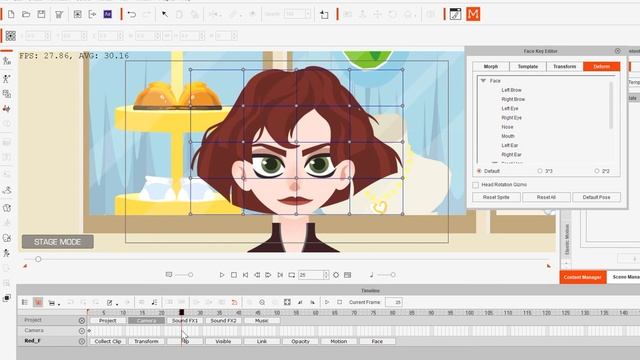Toggle the Sound FX1 track button
This screenshot has width=640, height=360.
tap(184, 321)
